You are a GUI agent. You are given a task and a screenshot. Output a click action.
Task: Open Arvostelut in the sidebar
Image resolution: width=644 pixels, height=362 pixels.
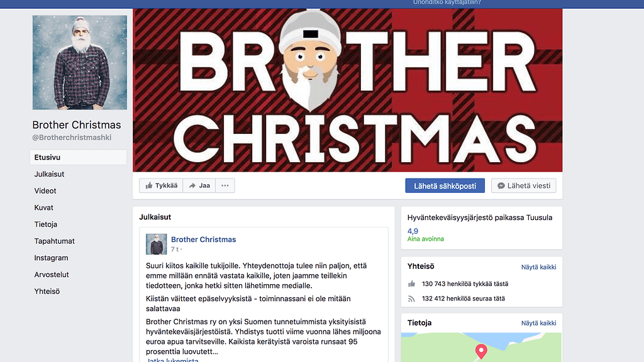tap(52, 275)
